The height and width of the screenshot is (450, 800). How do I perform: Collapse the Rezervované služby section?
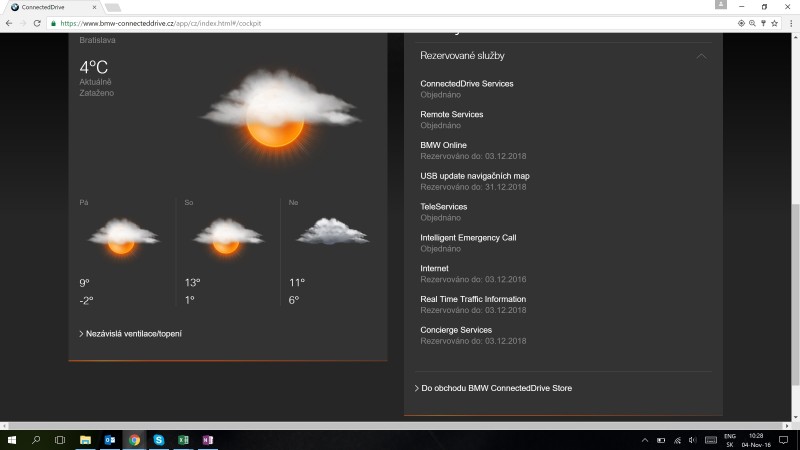[702, 56]
